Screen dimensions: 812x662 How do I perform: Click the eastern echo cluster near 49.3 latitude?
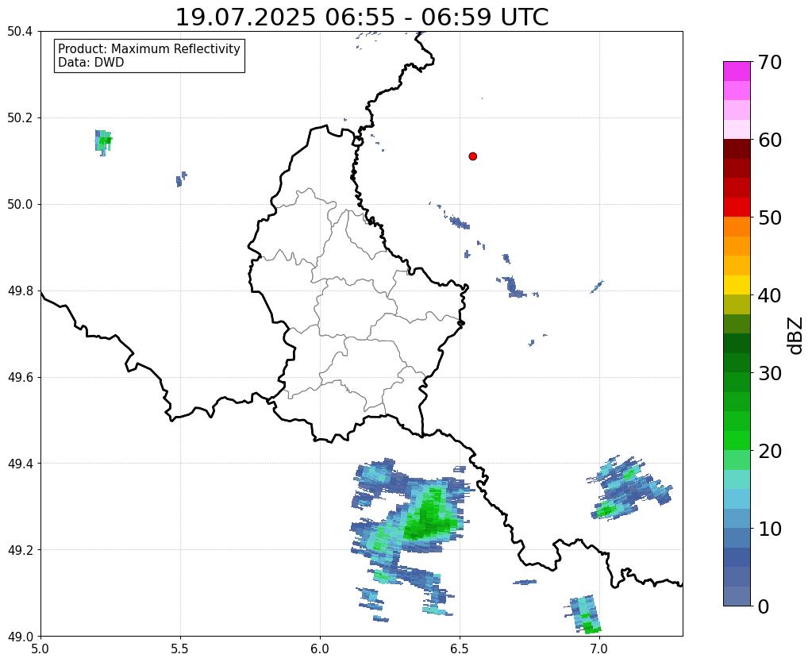tap(628, 488)
